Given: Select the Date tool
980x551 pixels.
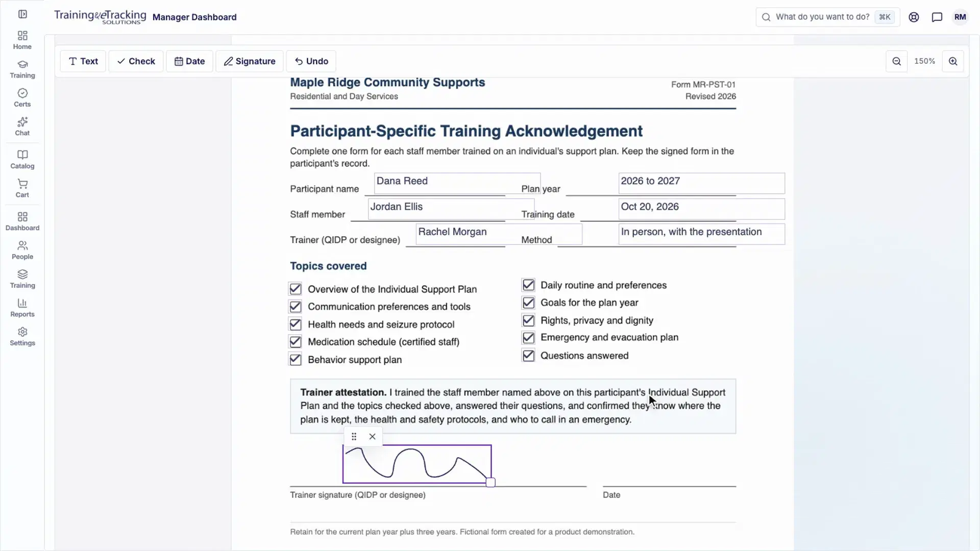Looking at the screenshot, I should coord(189,61).
